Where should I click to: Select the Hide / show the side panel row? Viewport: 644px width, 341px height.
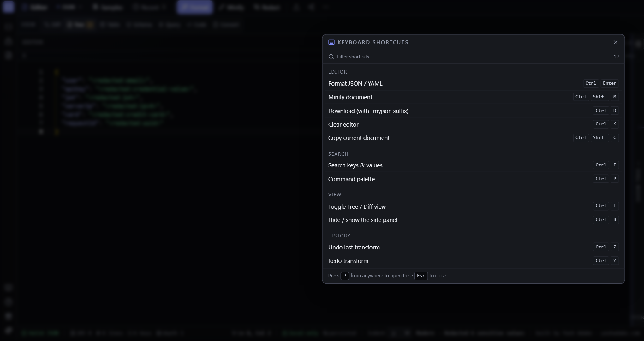point(473,220)
